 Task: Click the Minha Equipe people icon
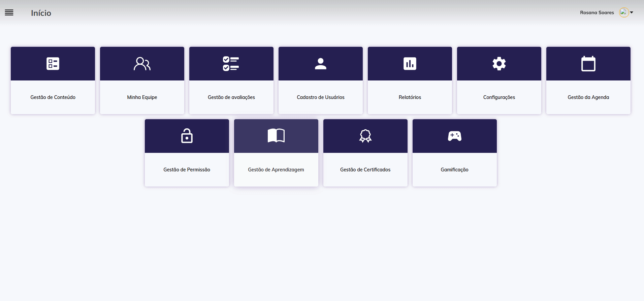142,64
